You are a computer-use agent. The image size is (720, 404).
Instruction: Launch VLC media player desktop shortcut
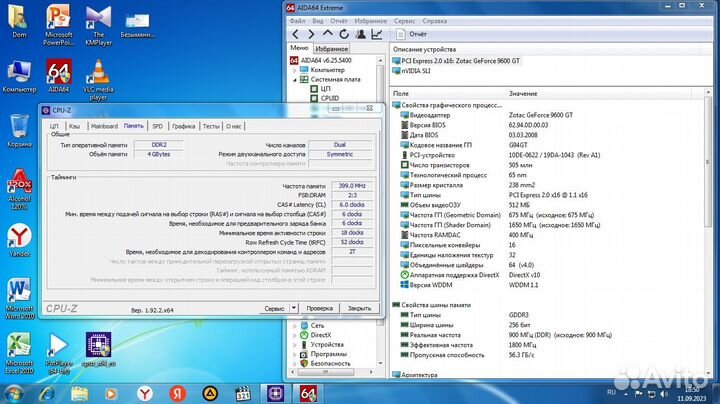[98, 80]
